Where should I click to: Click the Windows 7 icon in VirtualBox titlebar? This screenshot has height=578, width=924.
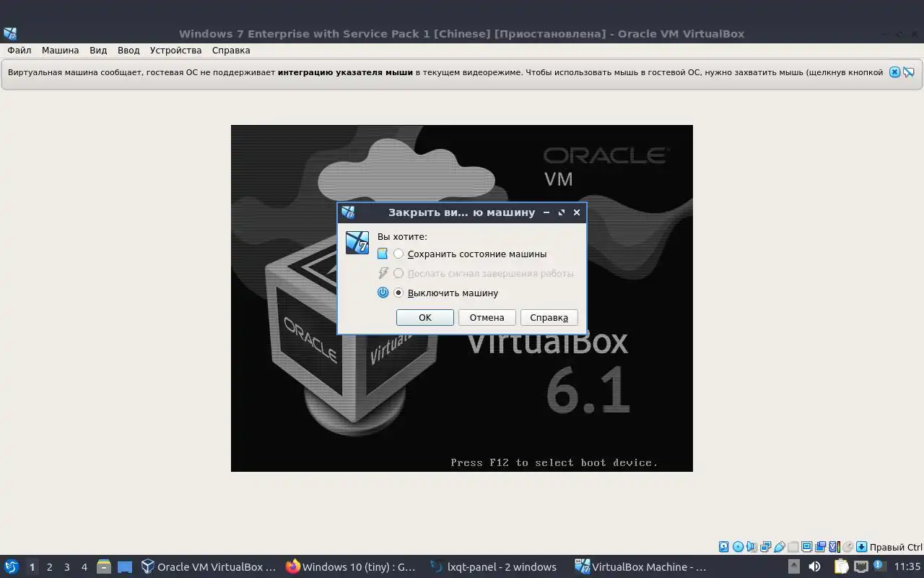pos(10,33)
